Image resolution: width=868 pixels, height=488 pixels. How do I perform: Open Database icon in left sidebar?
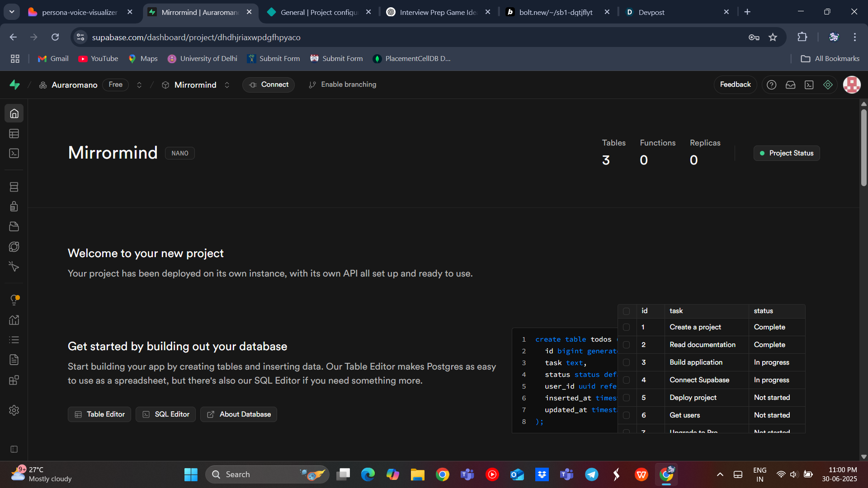14,187
